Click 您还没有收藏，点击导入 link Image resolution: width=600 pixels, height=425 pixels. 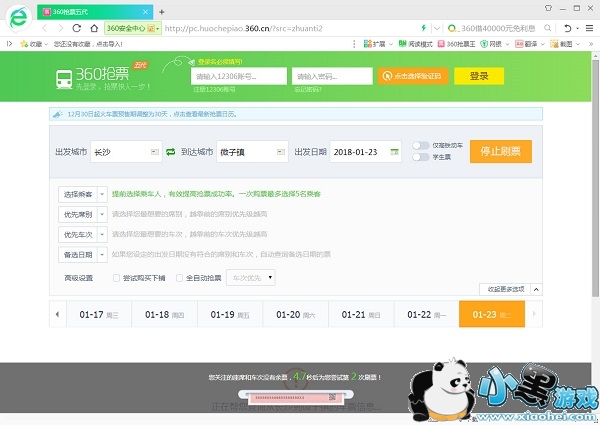[88, 44]
